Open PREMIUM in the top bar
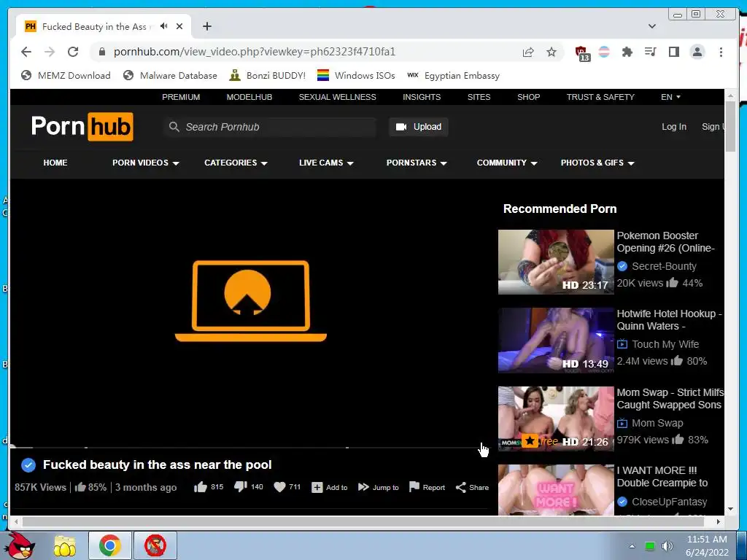 [181, 97]
